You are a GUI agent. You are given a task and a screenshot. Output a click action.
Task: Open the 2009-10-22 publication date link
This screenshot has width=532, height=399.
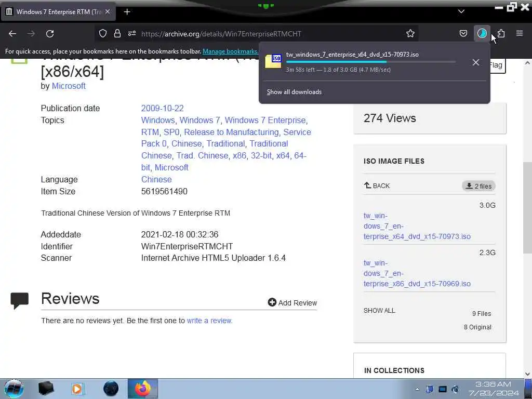point(162,108)
